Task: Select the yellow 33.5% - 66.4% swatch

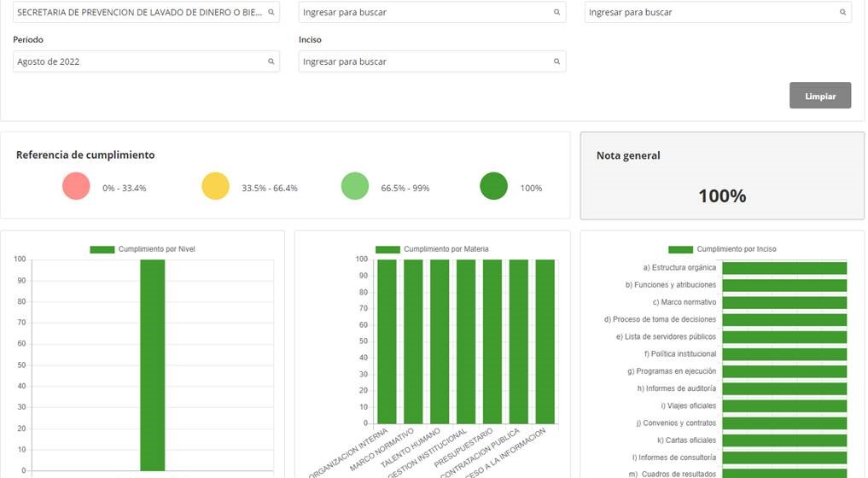Action: pyautogui.click(x=215, y=186)
